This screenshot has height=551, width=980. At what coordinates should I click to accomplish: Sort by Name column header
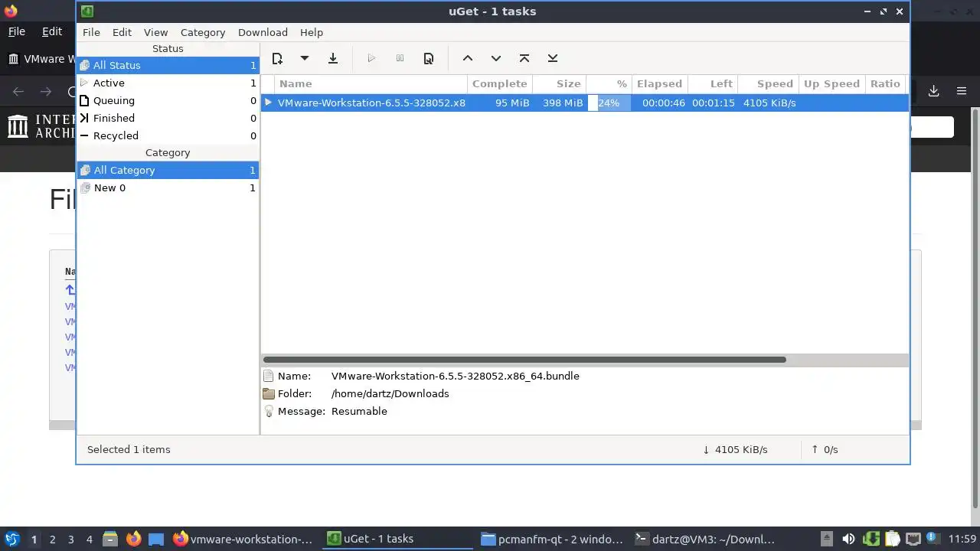(371, 83)
